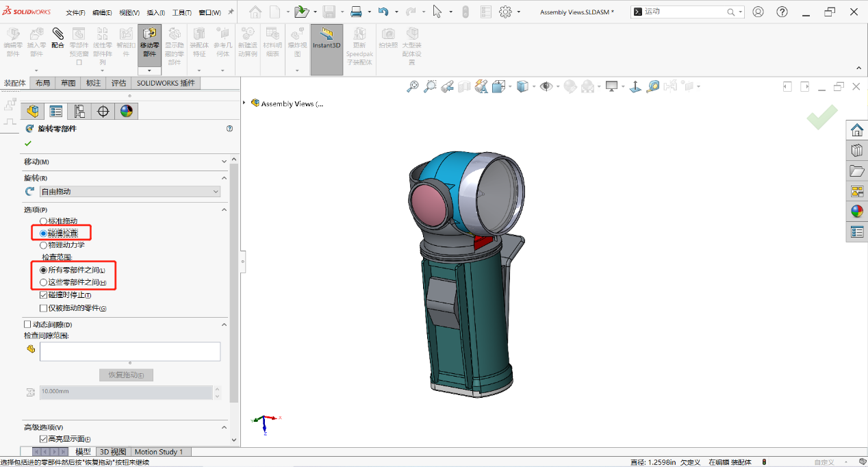The image size is (868, 467).
Task: Click the Zoom to Fit magnifier icon
Action: tap(413, 86)
